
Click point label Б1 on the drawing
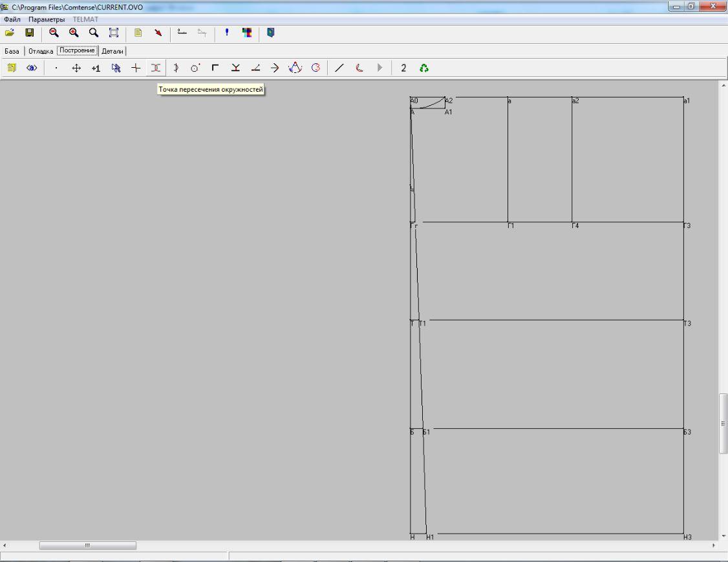[x=426, y=432]
